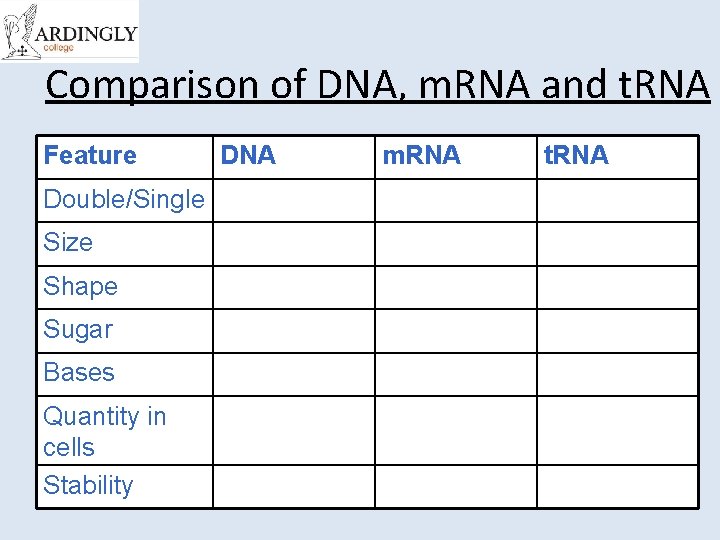The width and height of the screenshot is (720, 540).
Task: Click the empty t.RNA cell for Stability
Action: [617, 486]
